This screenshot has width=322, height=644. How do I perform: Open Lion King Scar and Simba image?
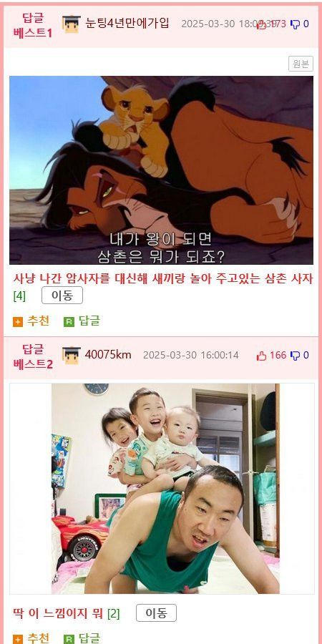tap(161, 170)
